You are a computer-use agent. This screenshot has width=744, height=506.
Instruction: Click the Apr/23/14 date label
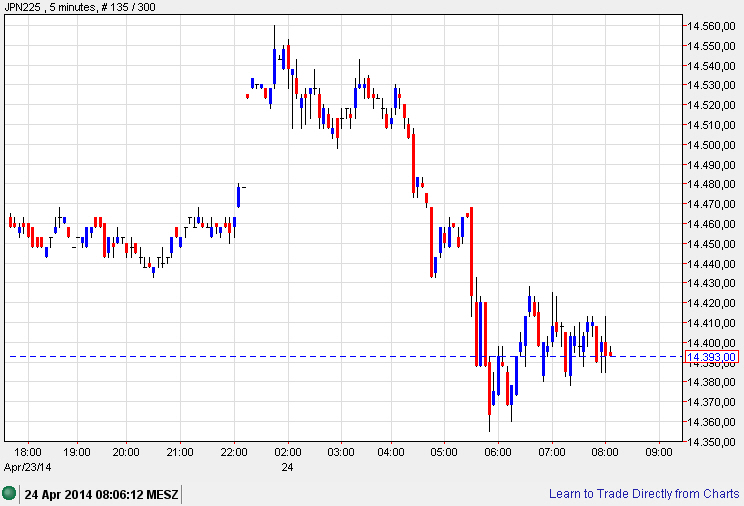click(x=28, y=467)
